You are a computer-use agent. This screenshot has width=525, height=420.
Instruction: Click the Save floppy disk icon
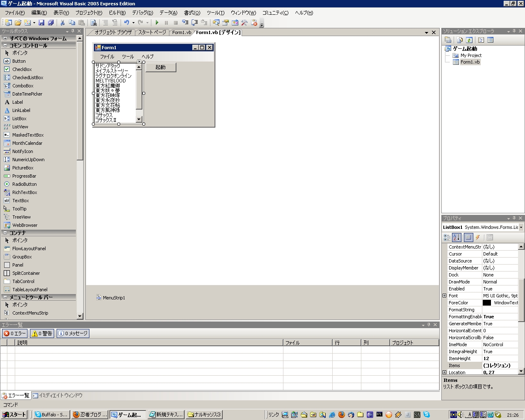pyautogui.click(x=41, y=23)
